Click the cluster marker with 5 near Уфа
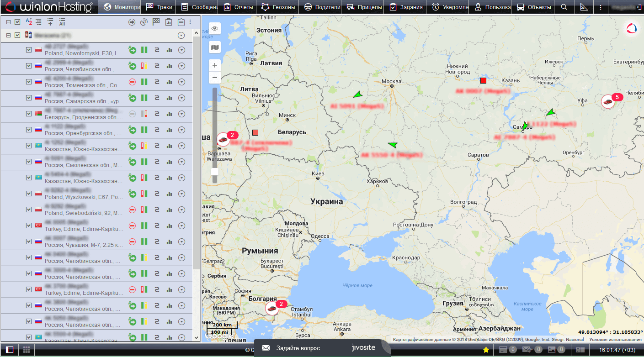This screenshot has width=644, height=357. [608, 101]
